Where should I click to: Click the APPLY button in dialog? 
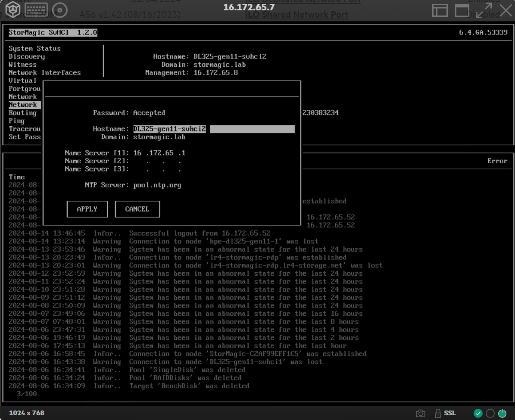click(x=87, y=209)
